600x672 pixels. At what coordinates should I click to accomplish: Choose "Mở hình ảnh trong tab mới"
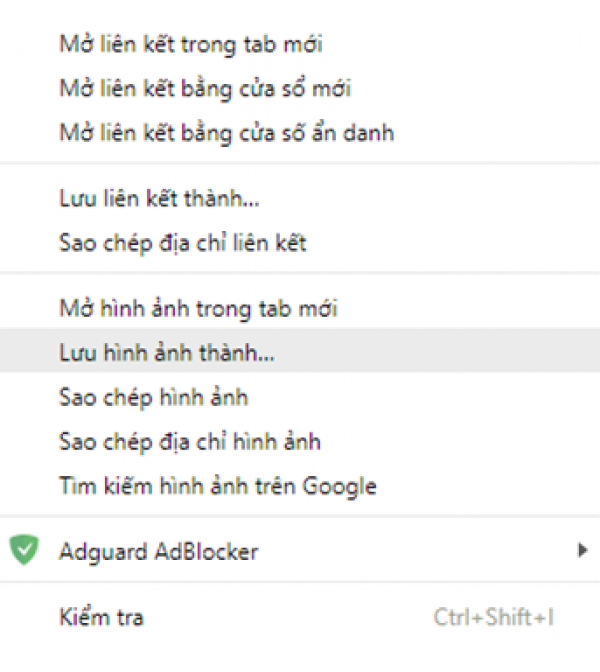point(198,308)
